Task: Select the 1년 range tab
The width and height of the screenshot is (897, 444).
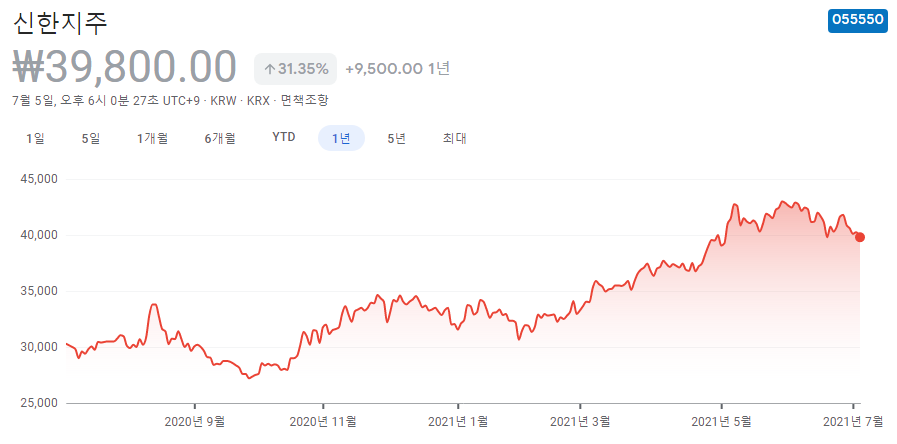Action: [x=341, y=138]
